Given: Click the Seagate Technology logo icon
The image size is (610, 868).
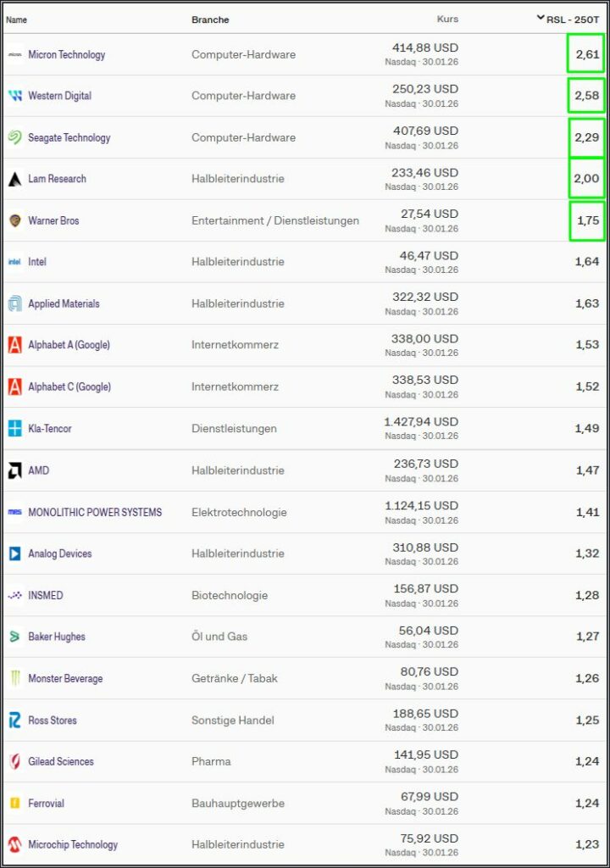Looking at the screenshot, I should pos(14,137).
